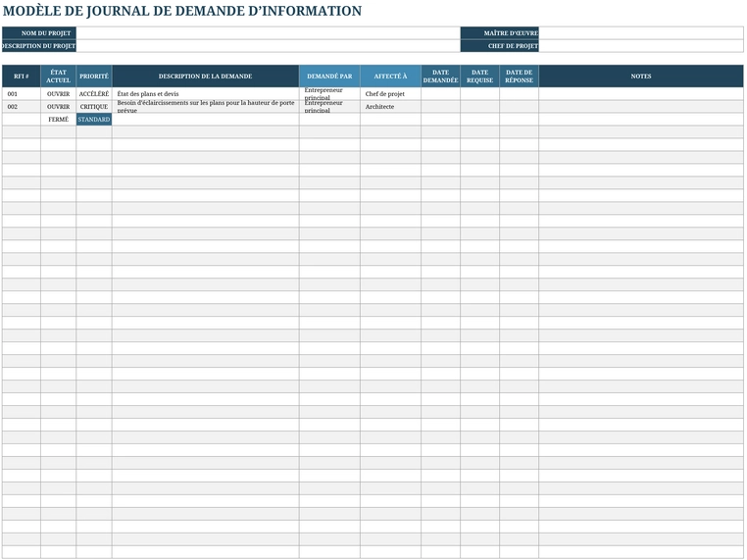The height and width of the screenshot is (560, 747).
Task: Select the OUVRIR status cell in row 002
Action: (58, 107)
